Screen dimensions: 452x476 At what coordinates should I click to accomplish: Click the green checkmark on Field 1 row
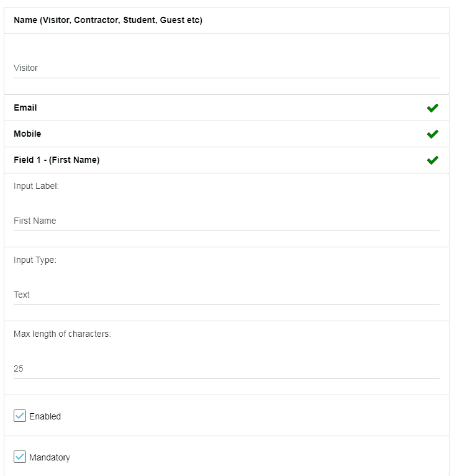coord(432,160)
